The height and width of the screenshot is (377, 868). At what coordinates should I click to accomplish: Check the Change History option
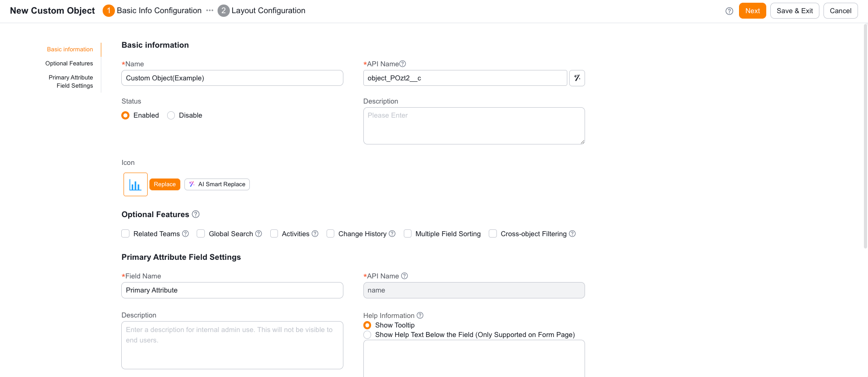click(330, 234)
